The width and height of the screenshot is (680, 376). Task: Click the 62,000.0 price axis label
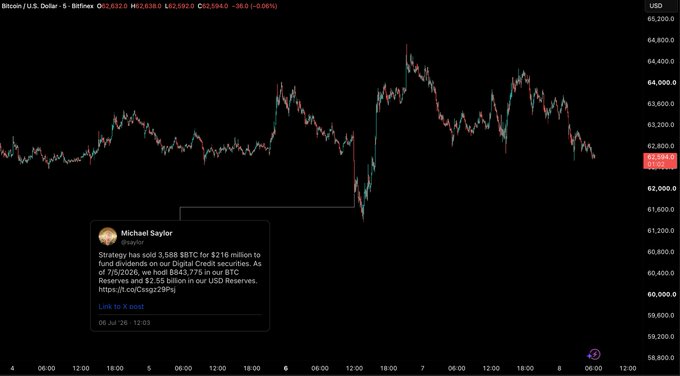click(x=661, y=189)
